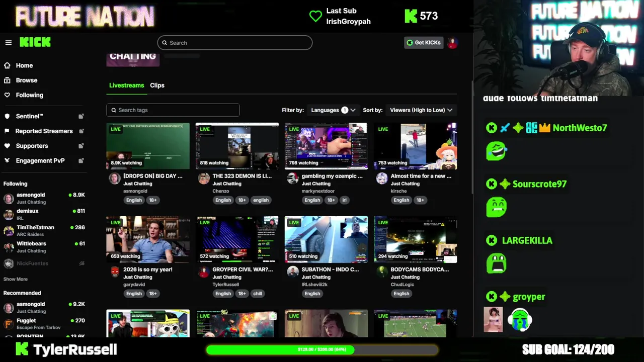Screen dimensions: 644x362
Task: Open the user profile avatar menu
Action: tap(452, 43)
